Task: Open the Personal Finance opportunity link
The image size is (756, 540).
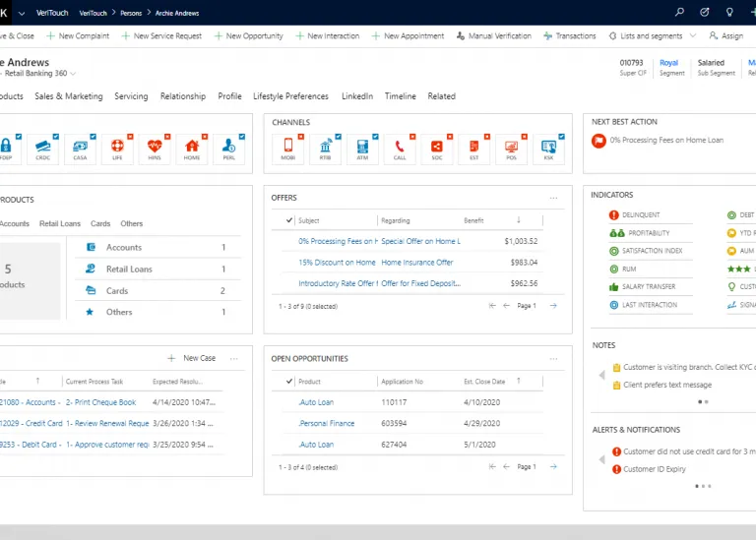Action: (326, 423)
